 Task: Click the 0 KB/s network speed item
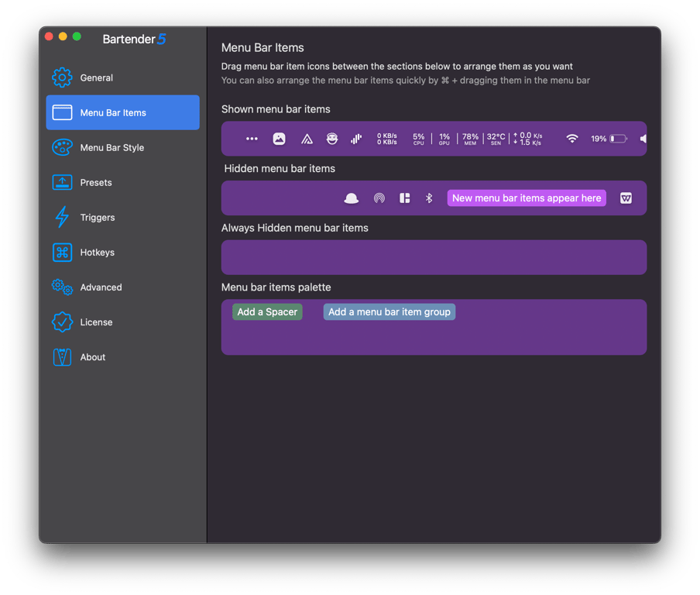387,139
